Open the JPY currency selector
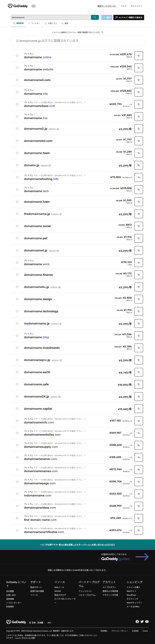The height and width of the screenshot is (644, 155). pos(50,623)
